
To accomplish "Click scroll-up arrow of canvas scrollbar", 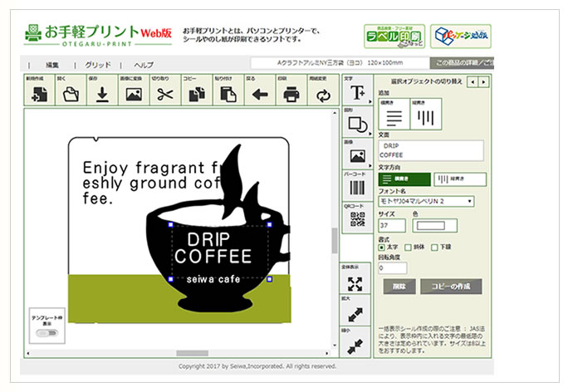I will pyautogui.click(x=335, y=113).
